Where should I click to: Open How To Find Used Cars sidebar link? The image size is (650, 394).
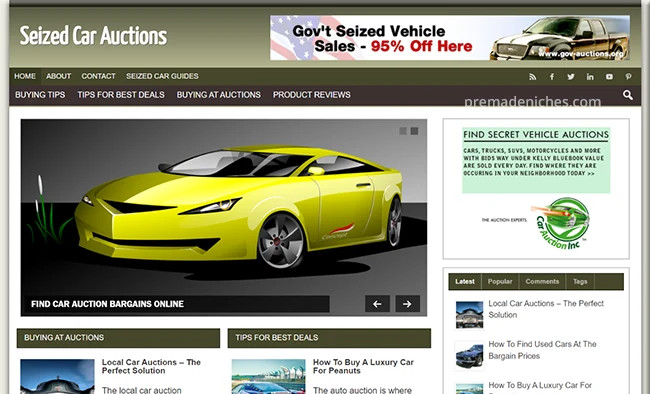pyautogui.click(x=542, y=350)
